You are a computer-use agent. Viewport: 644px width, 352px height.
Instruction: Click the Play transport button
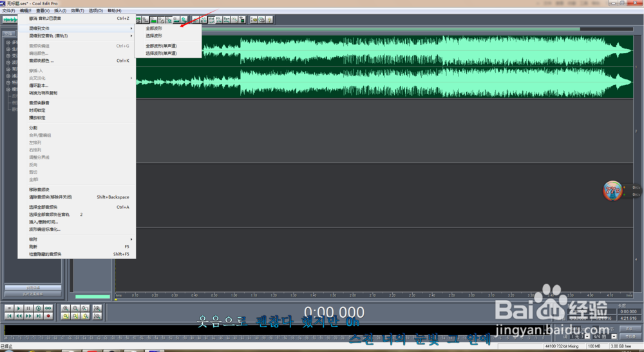pos(19,308)
